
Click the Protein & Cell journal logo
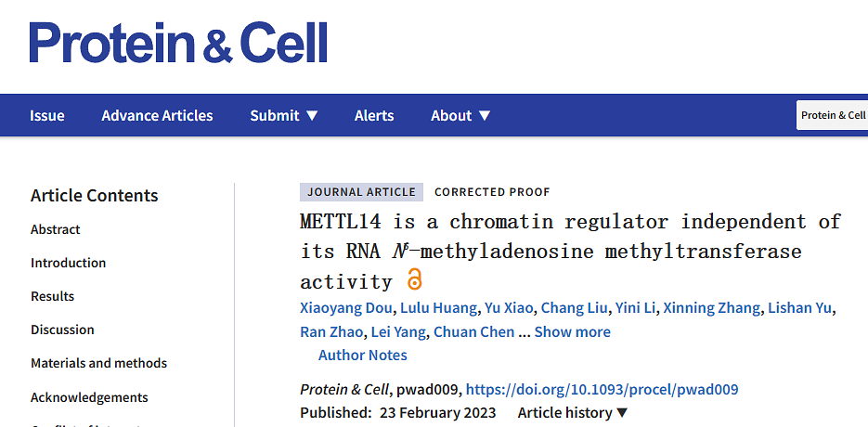(178, 43)
